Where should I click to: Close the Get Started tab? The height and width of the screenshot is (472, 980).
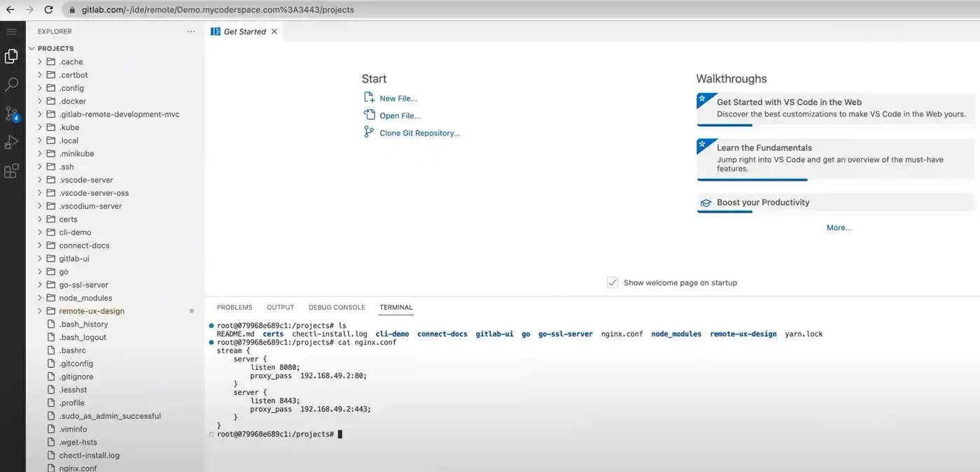pyautogui.click(x=274, y=31)
